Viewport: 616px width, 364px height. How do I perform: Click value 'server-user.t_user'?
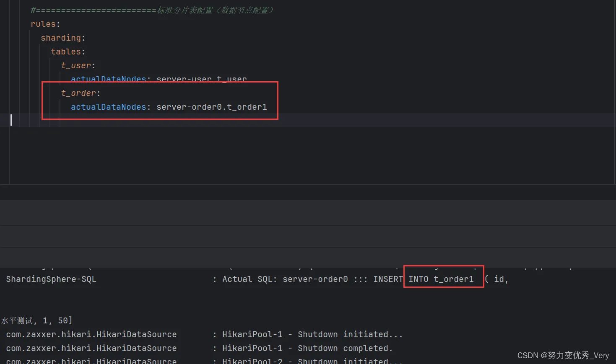click(202, 79)
